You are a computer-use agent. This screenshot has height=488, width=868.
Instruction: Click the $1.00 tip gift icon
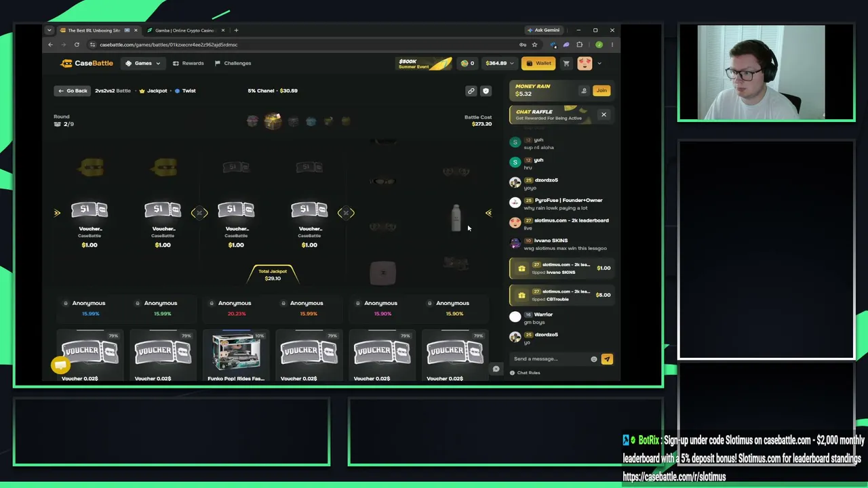(x=521, y=268)
